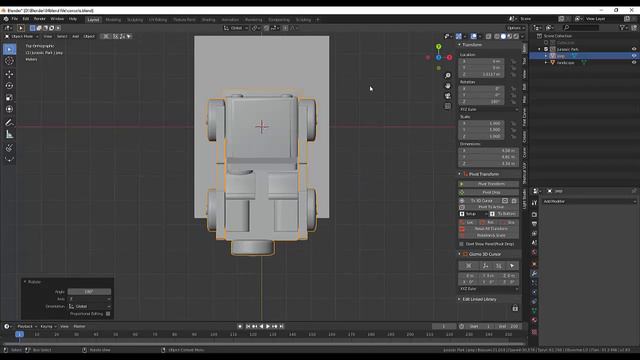Switch to the Shading workspace tab
The width and height of the screenshot is (640, 360).
(208, 20)
